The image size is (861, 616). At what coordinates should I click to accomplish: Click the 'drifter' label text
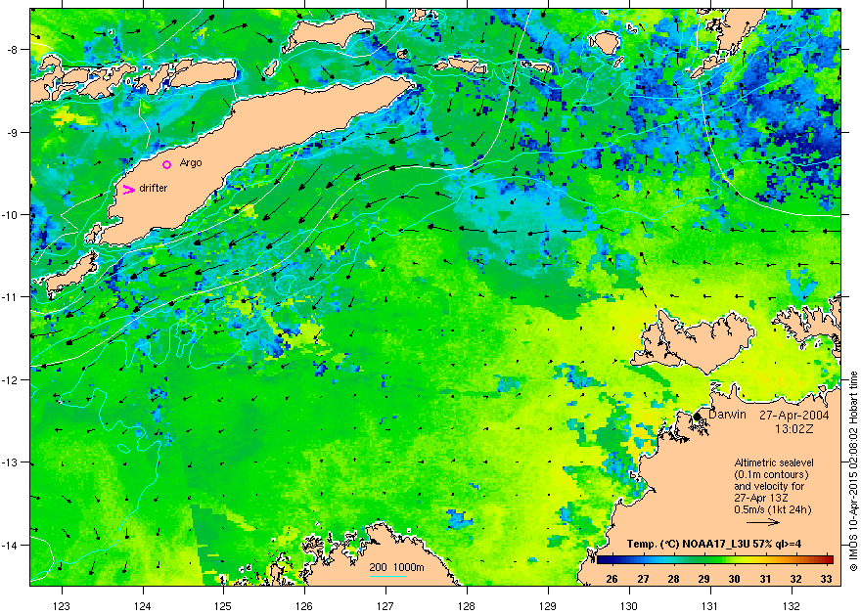(154, 188)
